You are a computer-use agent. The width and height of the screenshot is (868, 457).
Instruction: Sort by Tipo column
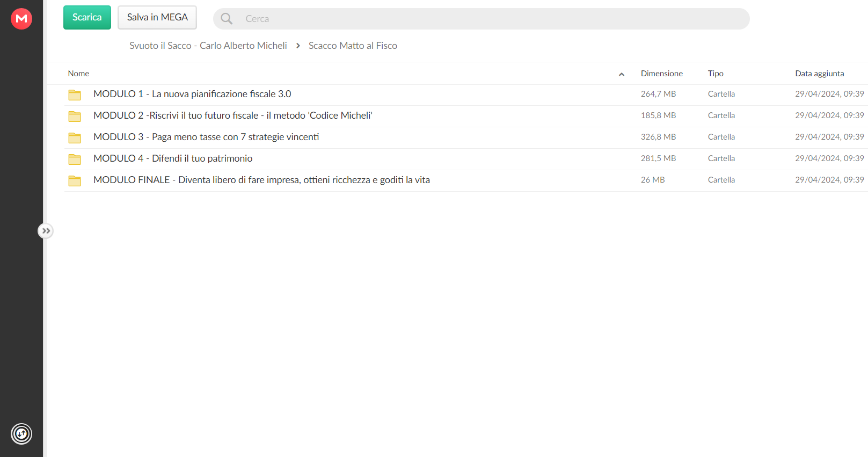coord(716,74)
